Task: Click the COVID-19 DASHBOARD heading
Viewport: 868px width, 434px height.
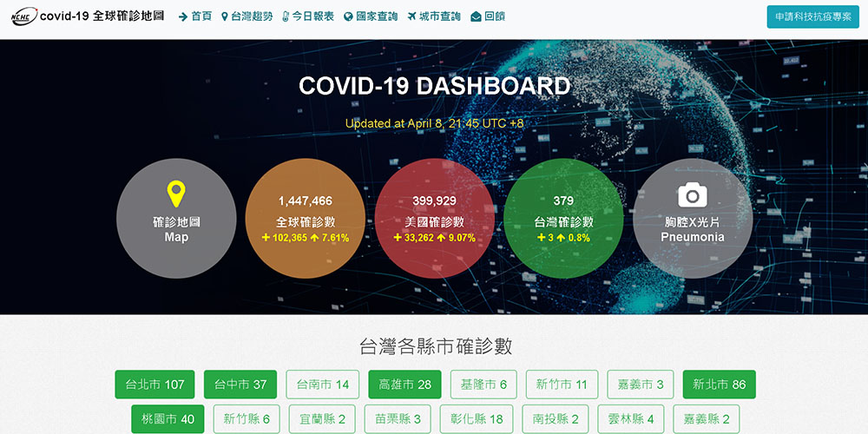Action: [435, 86]
